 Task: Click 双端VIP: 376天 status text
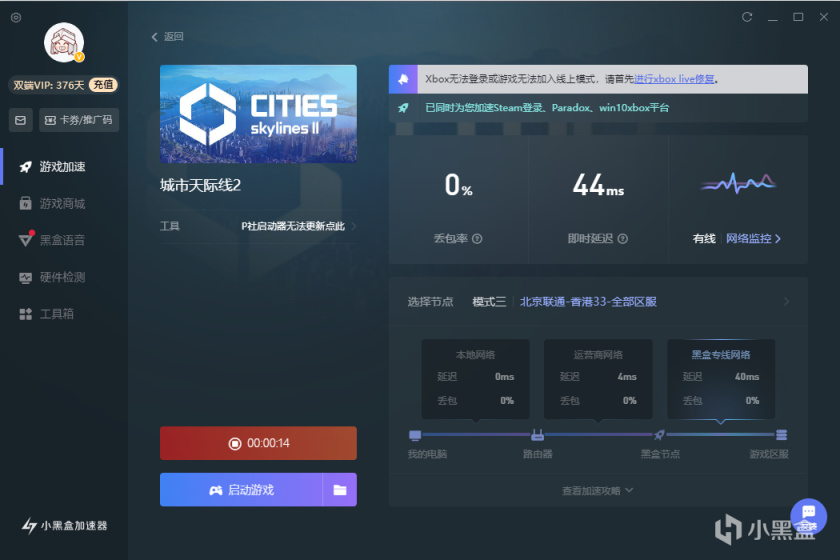48,85
